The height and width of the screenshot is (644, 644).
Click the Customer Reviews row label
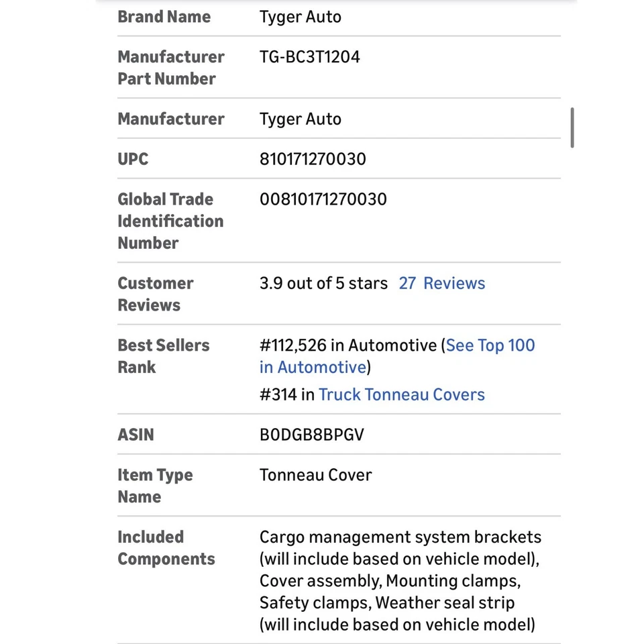click(x=155, y=294)
